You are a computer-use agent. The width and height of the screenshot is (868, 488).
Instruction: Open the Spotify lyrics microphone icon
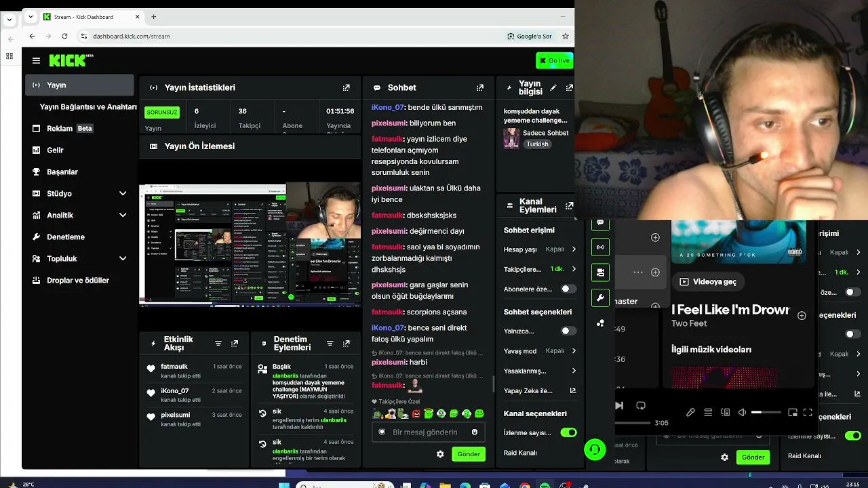click(690, 412)
